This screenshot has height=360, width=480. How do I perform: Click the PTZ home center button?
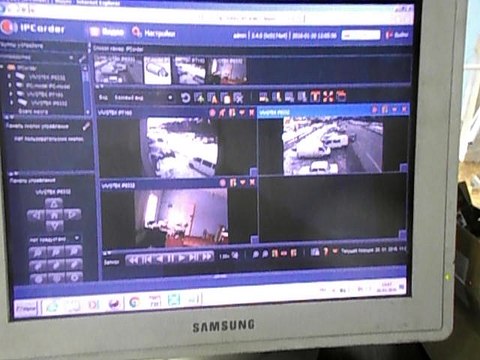54,215
